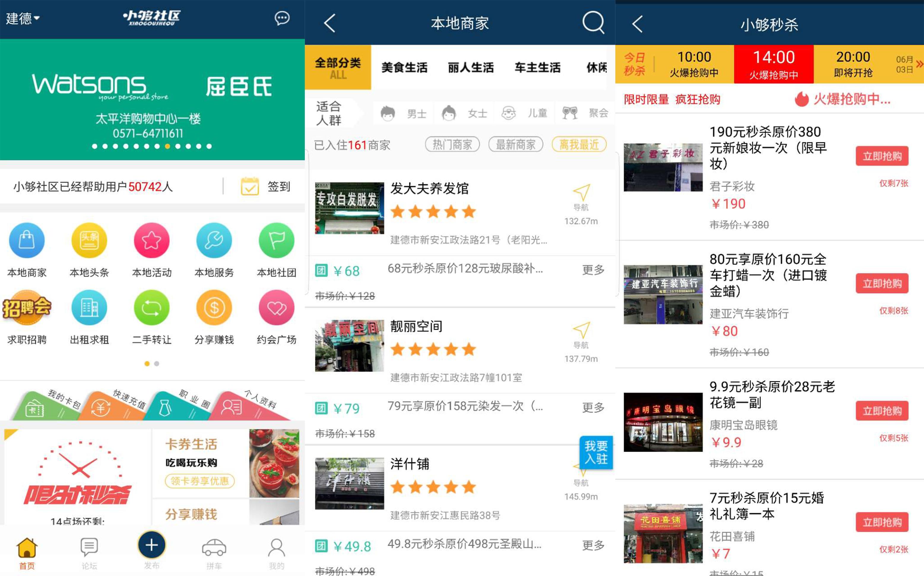Expand 更多 for the ¥68 deal
The height and width of the screenshot is (576, 924).
[593, 270]
